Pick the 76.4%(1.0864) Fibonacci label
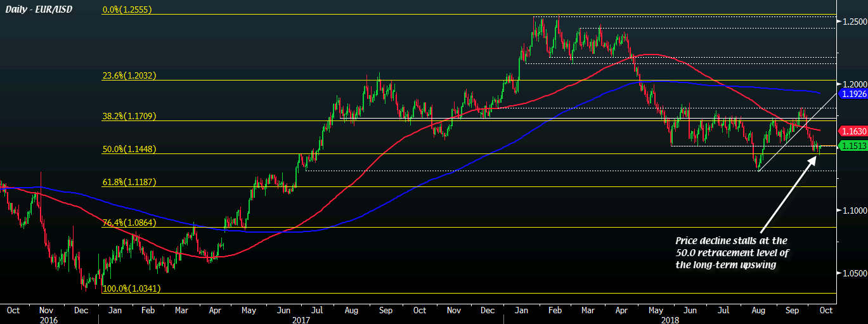 [x=129, y=223]
